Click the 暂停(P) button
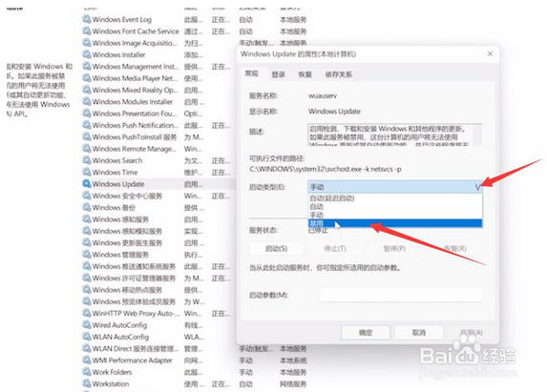 [394, 248]
